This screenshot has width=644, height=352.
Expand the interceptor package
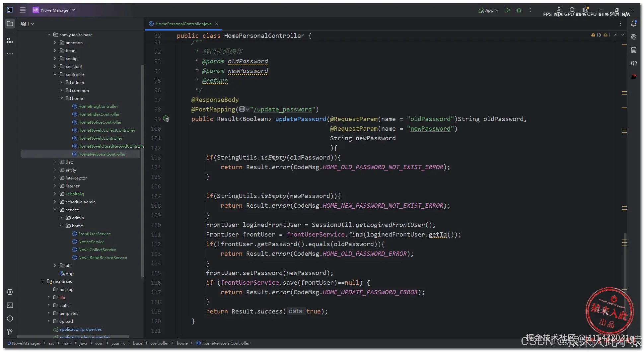55,178
